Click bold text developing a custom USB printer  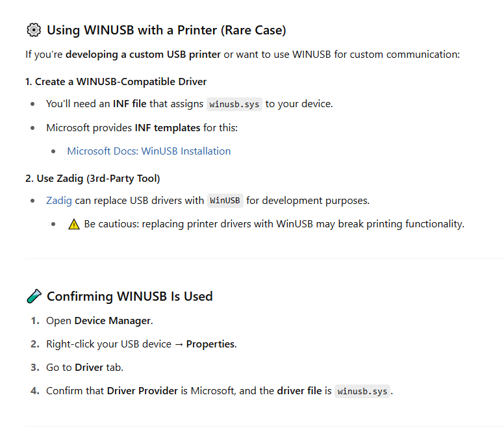click(x=143, y=55)
